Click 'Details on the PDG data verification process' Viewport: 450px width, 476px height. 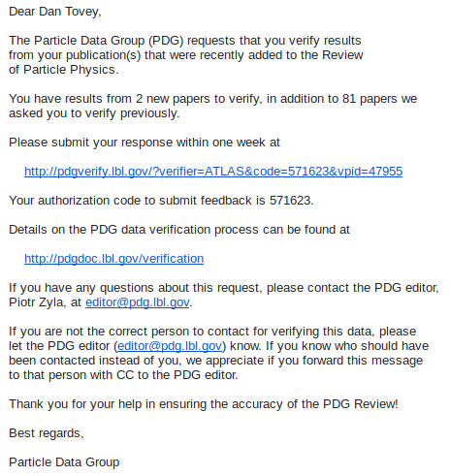click(134, 230)
